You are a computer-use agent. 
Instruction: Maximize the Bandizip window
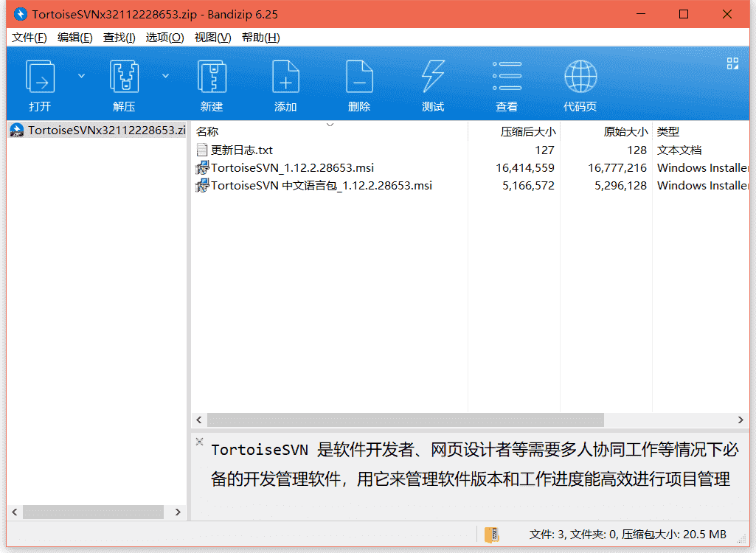(x=684, y=14)
